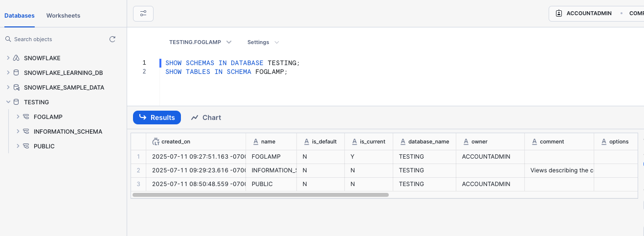Click the ACCOUNTADMIN role user icon
644x236 pixels.
[x=559, y=14]
